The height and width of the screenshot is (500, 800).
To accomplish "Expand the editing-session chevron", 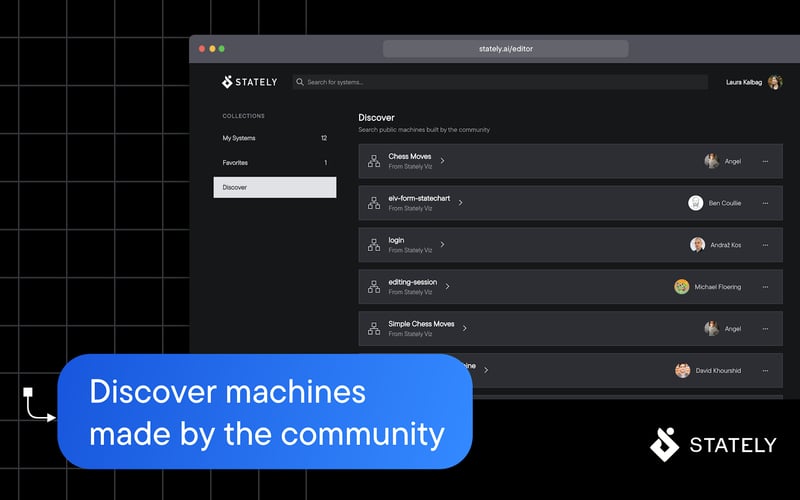I will point(447,286).
